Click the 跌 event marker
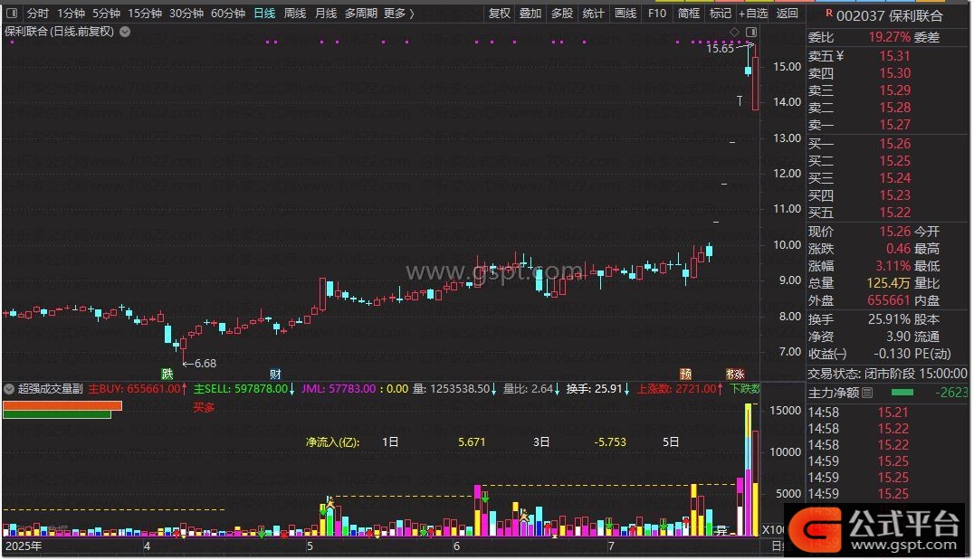 tap(167, 374)
